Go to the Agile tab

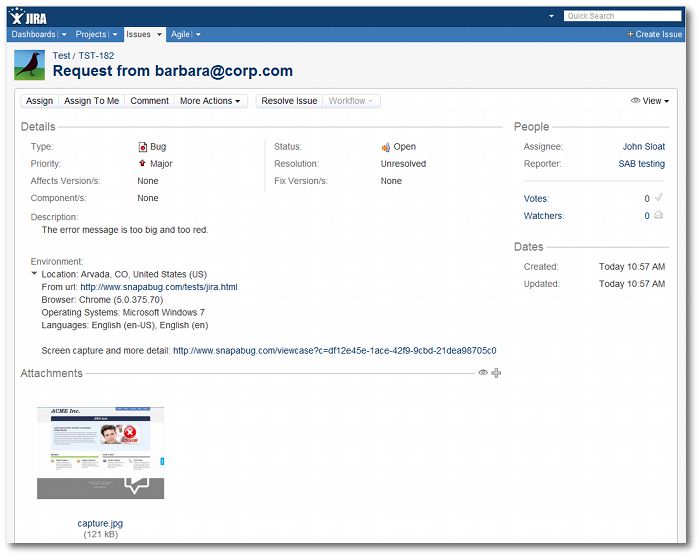(x=180, y=34)
